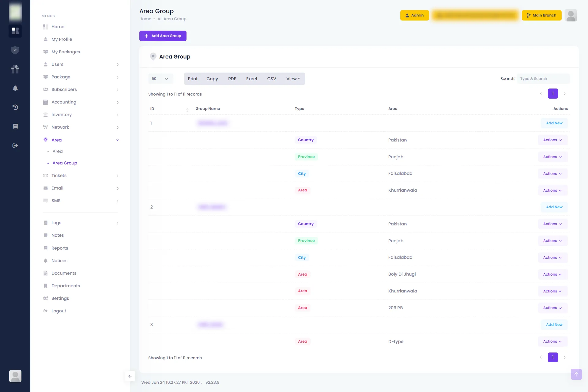Image resolution: width=588 pixels, height=392 pixels.
Task: Export table as Excel
Action: [251, 79]
